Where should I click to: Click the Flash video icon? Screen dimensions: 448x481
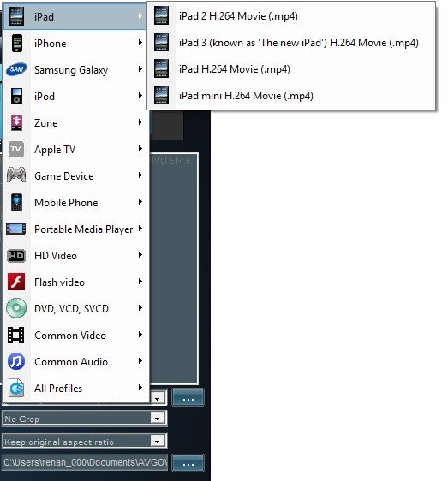pyautogui.click(x=16, y=282)
